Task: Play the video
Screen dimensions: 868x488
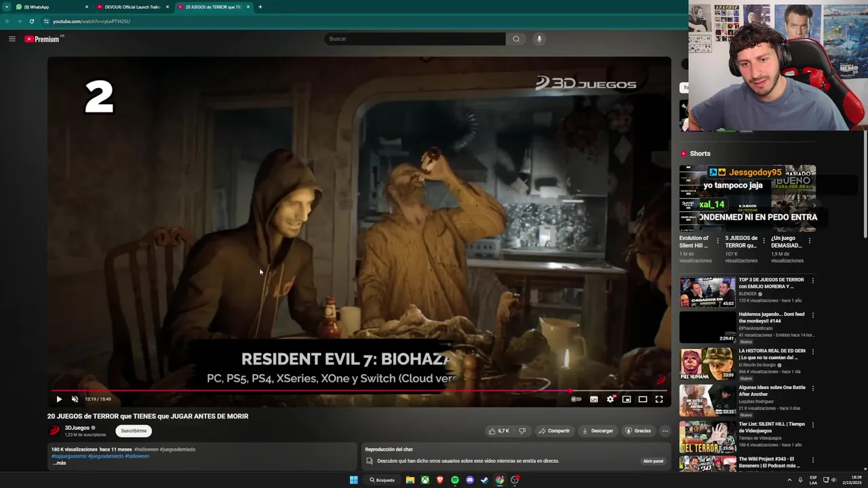Action: [x=59, y=399]
